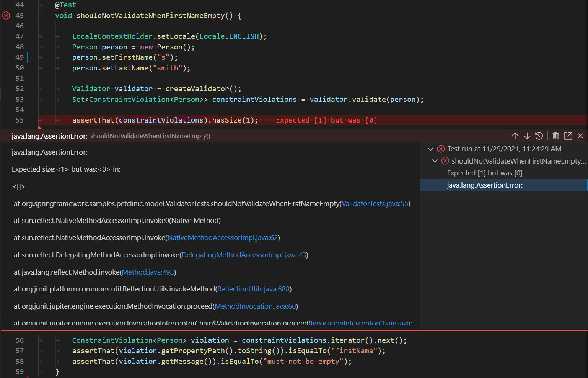
Task: Follow the DelegatingMethodAccessorImpl.java:43 link
Action: coord(244,255)
